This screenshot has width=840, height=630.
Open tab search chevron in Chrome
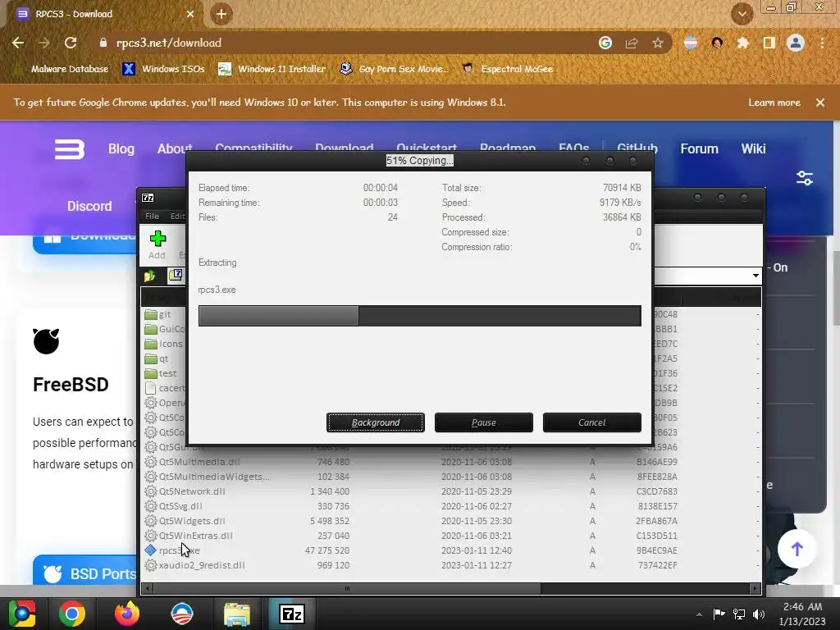[x=742, y=14]
